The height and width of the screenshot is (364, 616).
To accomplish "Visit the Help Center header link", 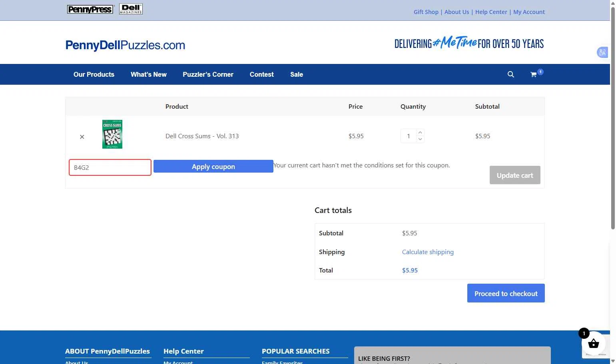I will tap(491, 12).
